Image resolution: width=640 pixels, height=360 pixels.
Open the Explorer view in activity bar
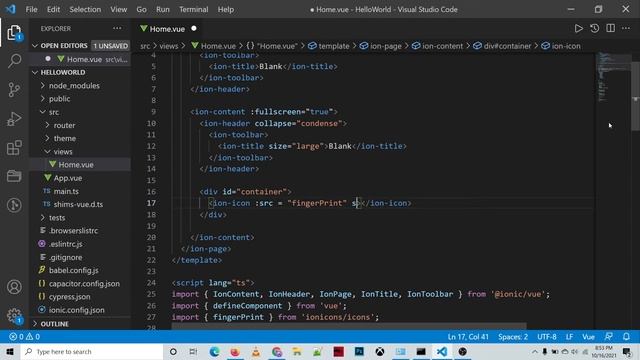14,32
